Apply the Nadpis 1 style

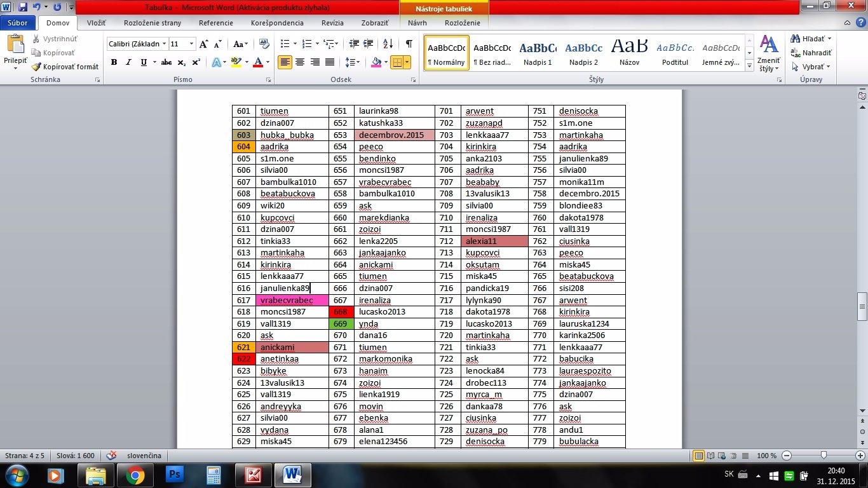pyautogui.click(x=538, y=53)
